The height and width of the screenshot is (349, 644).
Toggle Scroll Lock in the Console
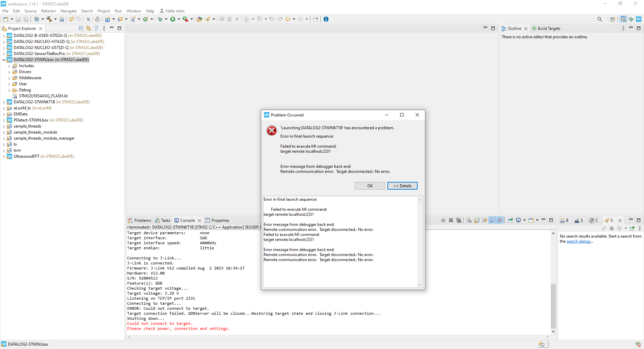pyautogui.click(x=477, y=220)
